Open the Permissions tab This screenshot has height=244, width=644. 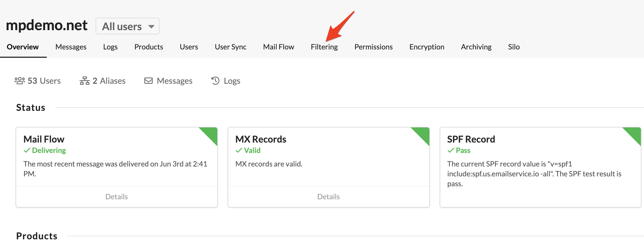tap(373, 47)
